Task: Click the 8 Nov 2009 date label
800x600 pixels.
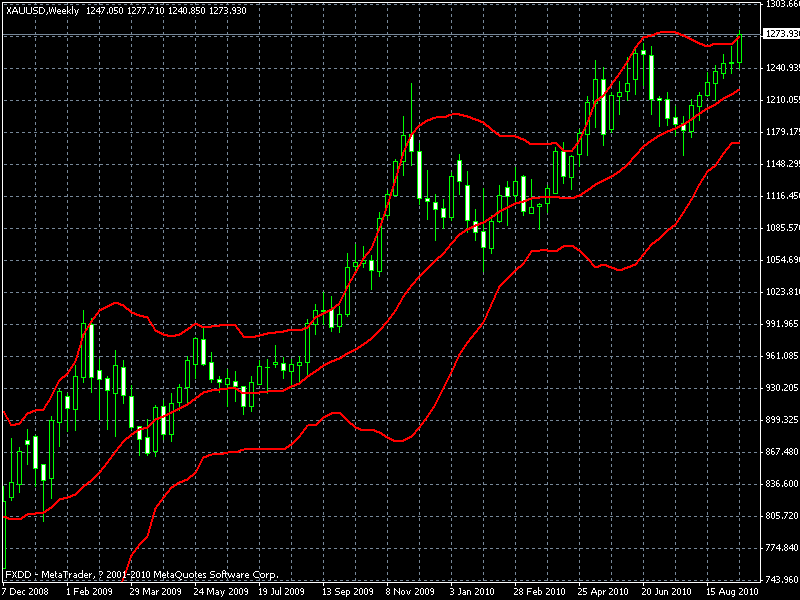Action: [411, 592]
